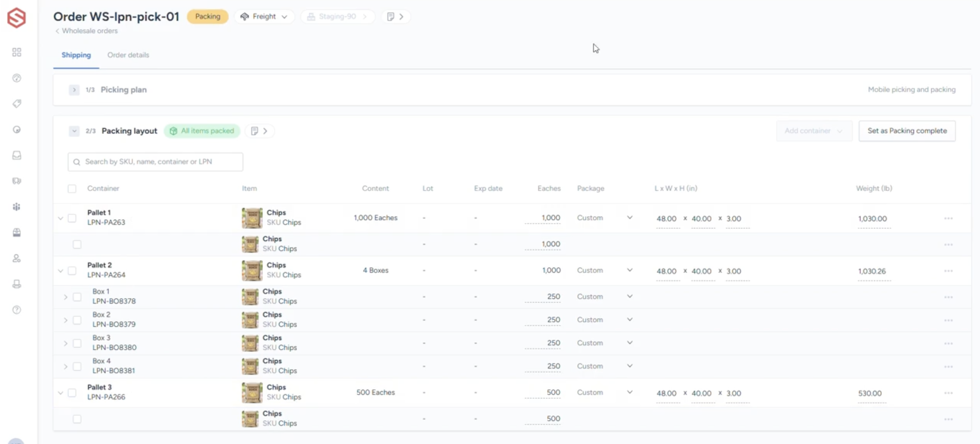The height and width of the screenshot is (444, 980).
Task: Click Set as Packing complete button
Action: pos(907,131)
